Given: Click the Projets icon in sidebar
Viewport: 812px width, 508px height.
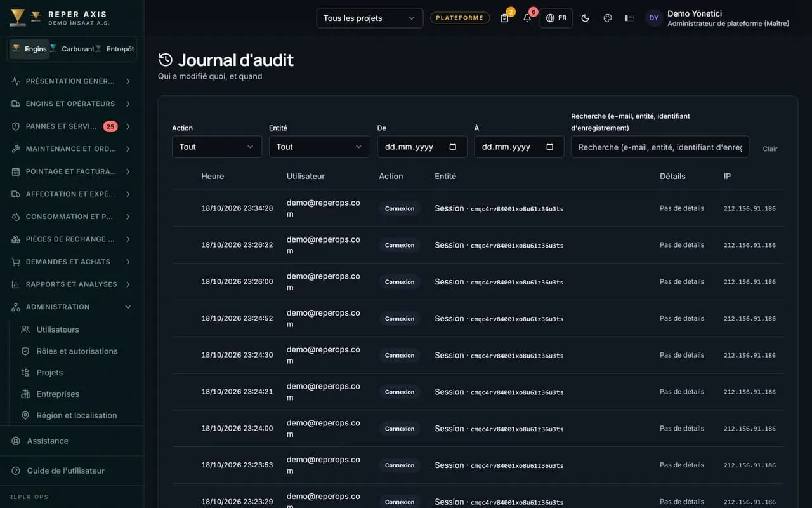Looking at the screenshot, I should click(x=25, y=373).
